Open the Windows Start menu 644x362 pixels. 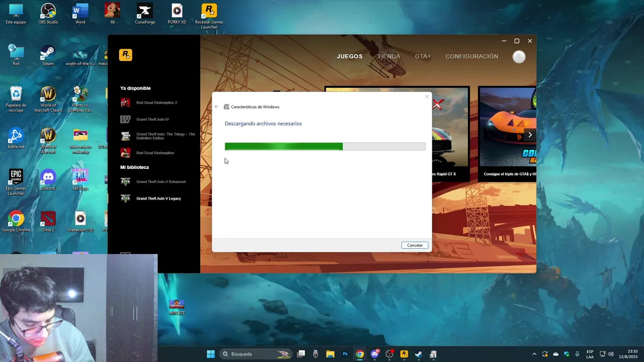pyautogui.click(x=211, y=354)
